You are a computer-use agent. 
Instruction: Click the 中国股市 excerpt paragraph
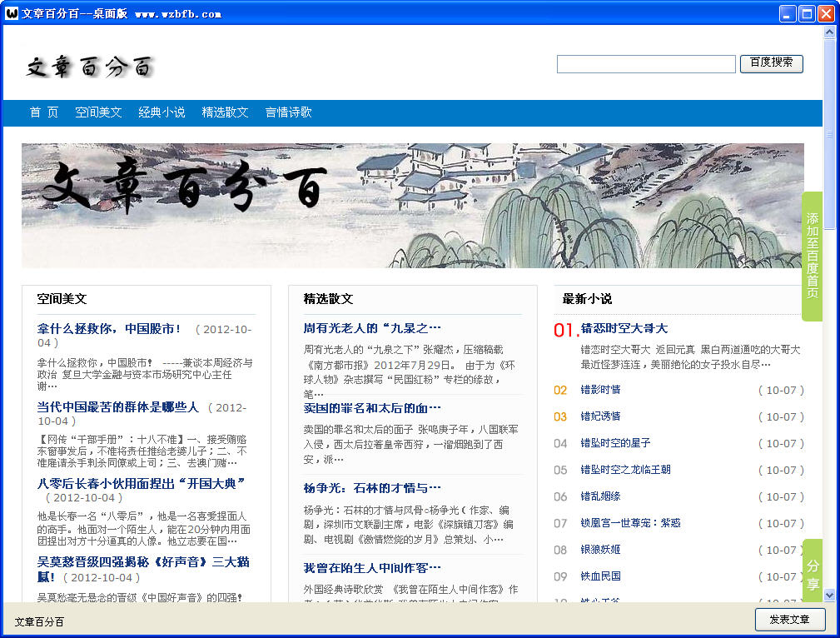click(x=145, y=374)
